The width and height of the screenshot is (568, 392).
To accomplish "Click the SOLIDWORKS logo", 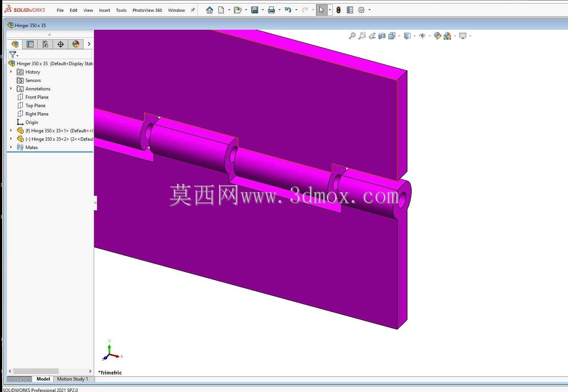I will [25, 10].
